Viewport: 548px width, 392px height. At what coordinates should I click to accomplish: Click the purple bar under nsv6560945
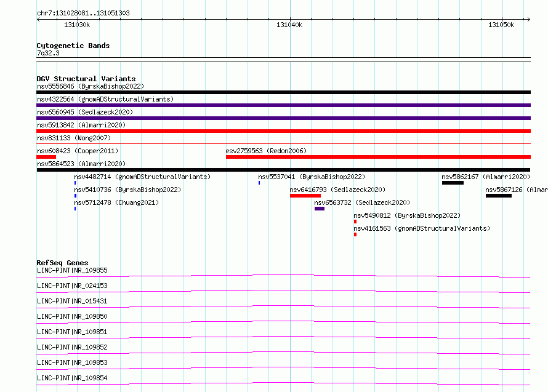(x=283, y=118)
